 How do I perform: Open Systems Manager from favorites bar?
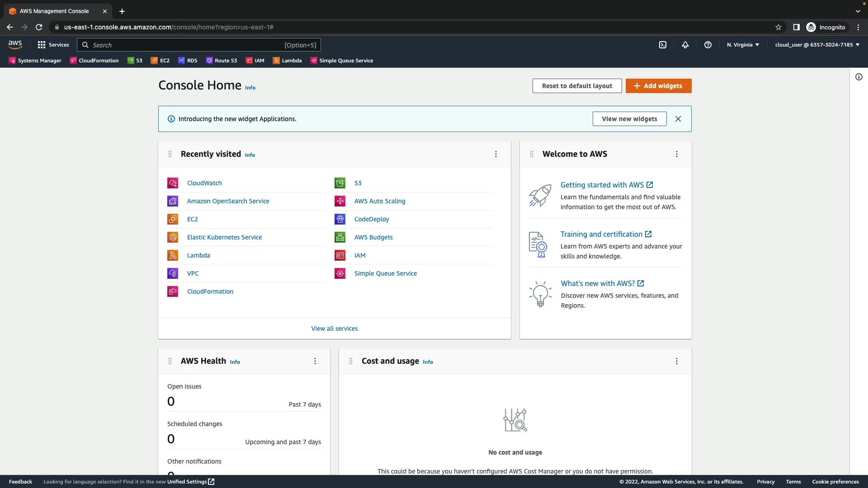point(35,61)
